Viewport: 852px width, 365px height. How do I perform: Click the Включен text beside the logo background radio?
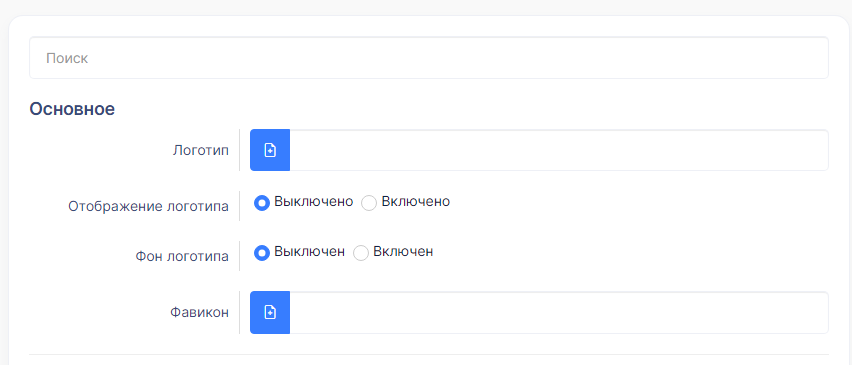[x=403, y=251]
